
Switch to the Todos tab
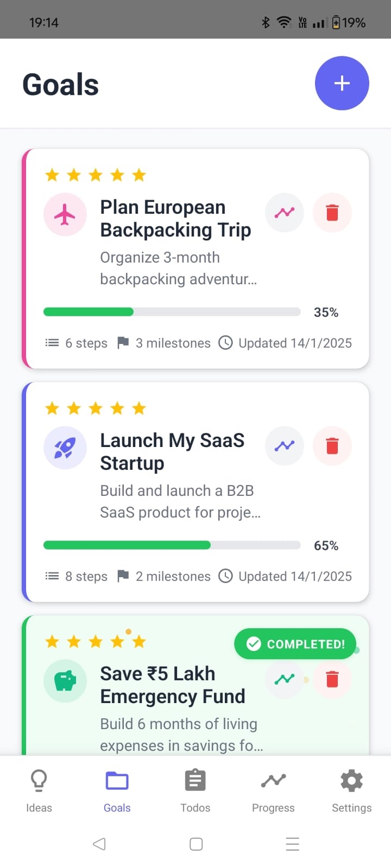195,790
